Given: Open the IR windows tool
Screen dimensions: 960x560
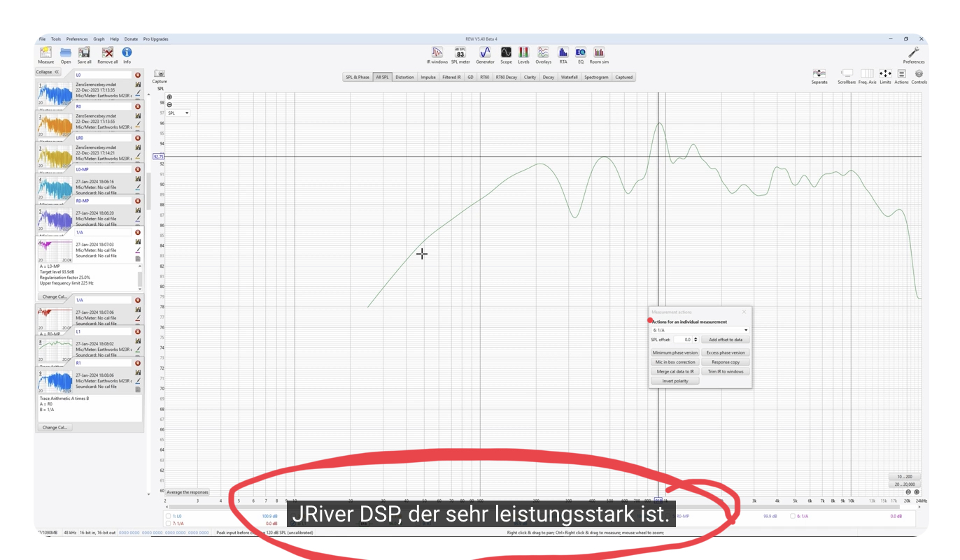Looking at the screenshot, I should (x=437, y=52).
